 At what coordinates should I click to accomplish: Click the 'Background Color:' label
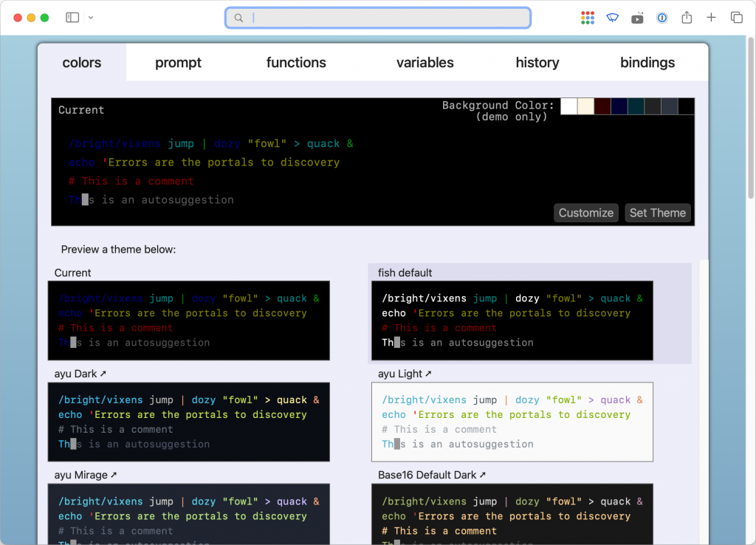(x=498, y=105)
